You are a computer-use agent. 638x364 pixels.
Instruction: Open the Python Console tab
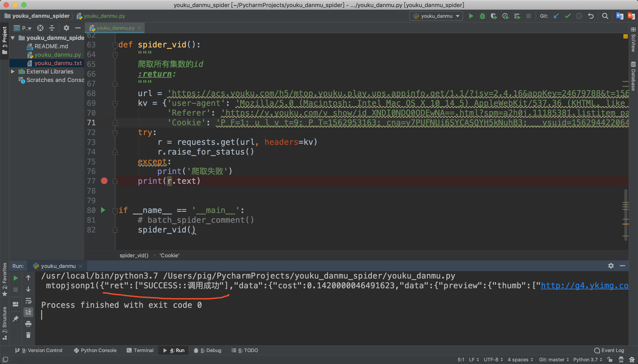click(95, 350)
